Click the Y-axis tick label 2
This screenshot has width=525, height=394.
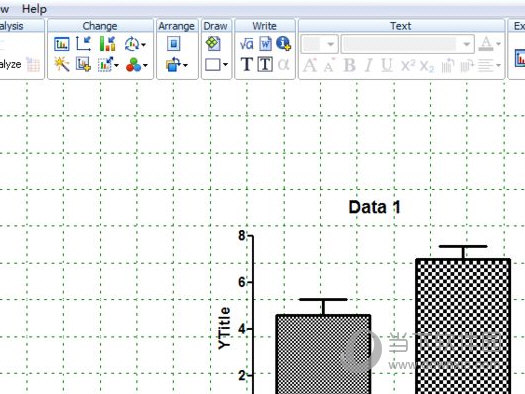242,376
